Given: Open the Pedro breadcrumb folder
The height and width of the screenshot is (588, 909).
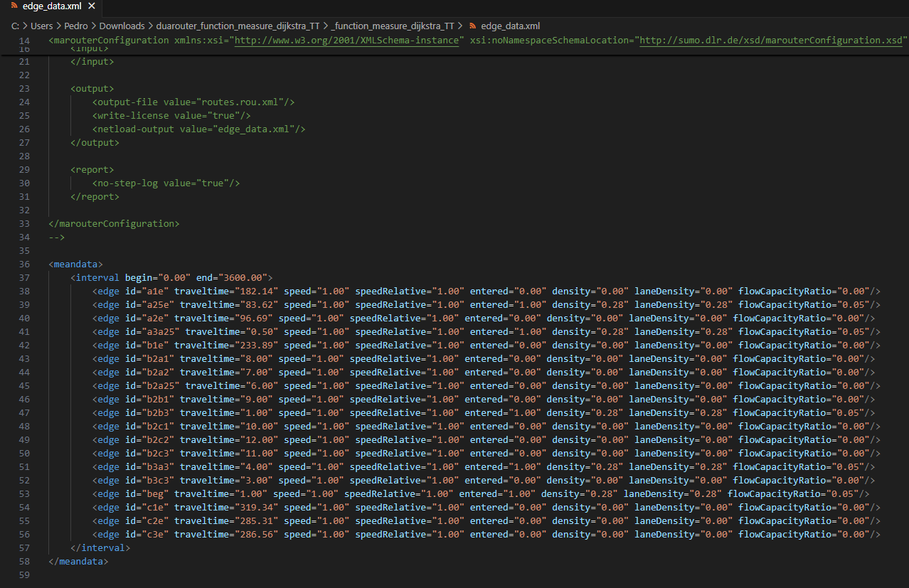Looking at the screenshot, I should click(x=76, y=26).
